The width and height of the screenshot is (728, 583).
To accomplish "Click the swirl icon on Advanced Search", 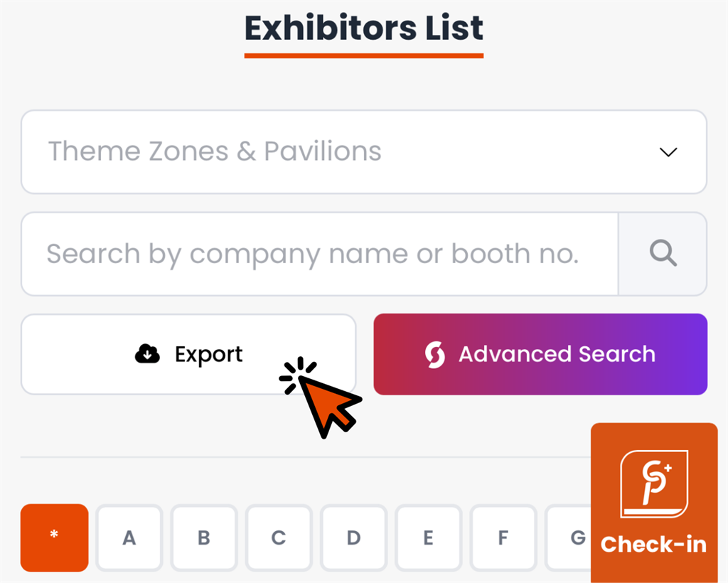I will [x=434, y=354].
